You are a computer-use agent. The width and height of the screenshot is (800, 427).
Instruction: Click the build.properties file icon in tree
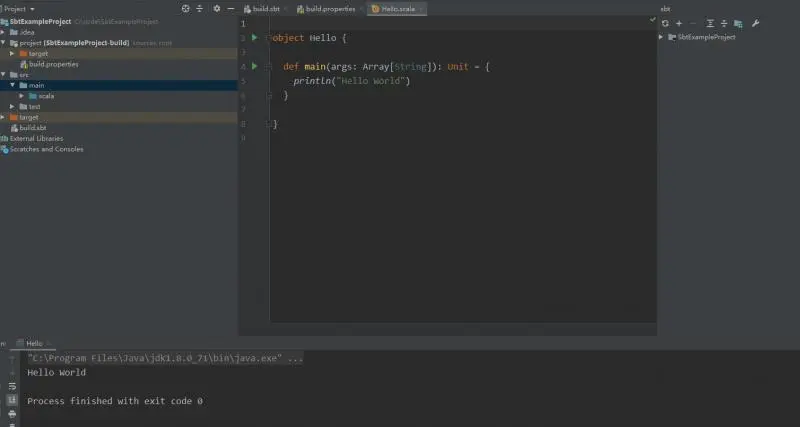point(23,64)
